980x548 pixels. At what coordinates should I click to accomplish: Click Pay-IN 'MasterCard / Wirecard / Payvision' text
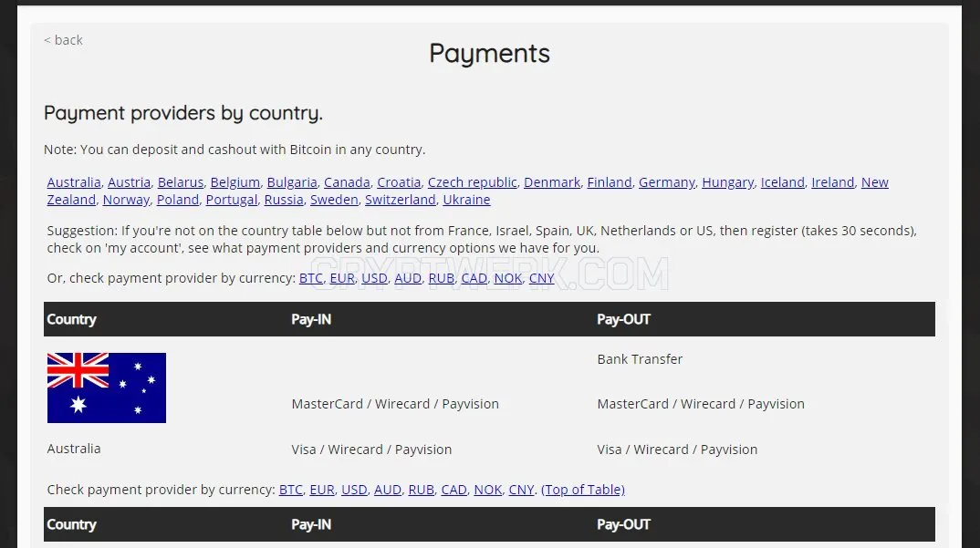[x=395, y=404]
